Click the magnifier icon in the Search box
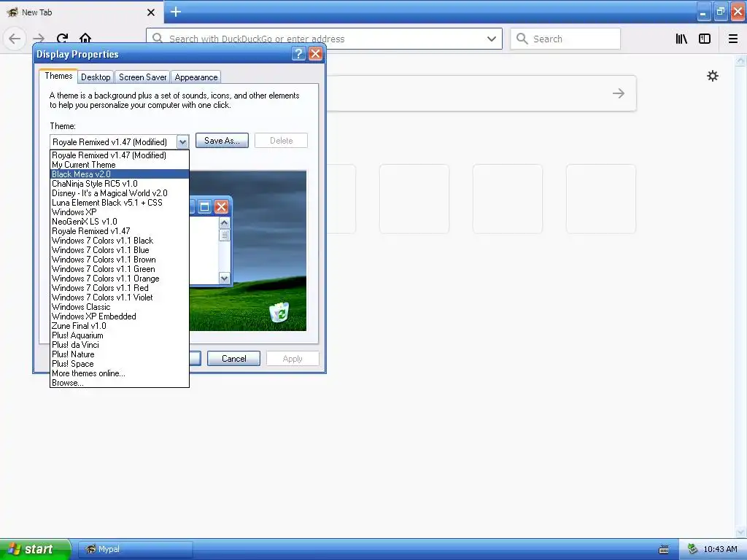 click(522, 39)
